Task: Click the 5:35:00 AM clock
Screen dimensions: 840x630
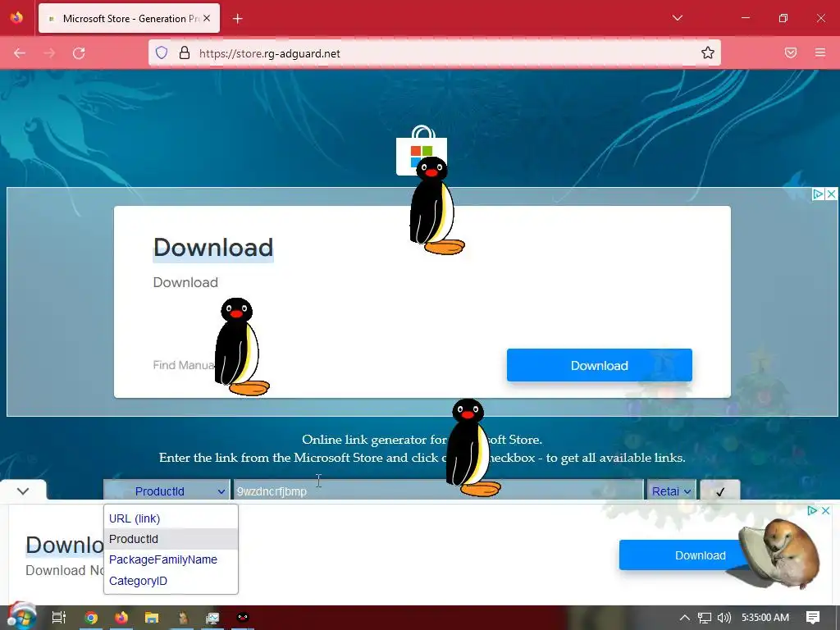Action: [x=765, y=618]
